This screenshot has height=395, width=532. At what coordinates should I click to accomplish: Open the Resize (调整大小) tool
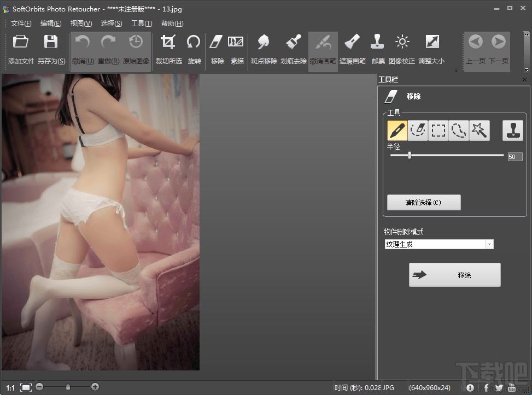pyautogui.click(x=432, y=42)
